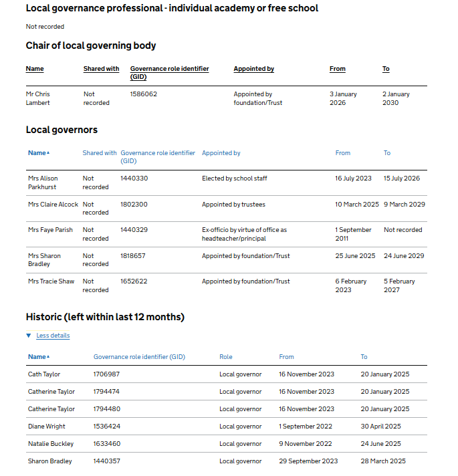This screenshot has height=476, width=458.
Task: Click Mr Chris Lambert name cell
Action: coord(38,98)
